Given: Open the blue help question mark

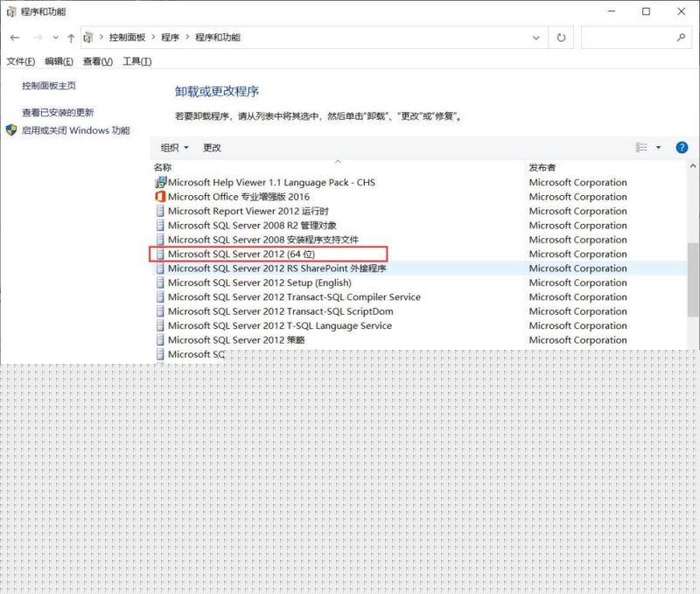Looking at the screenshot, I should tap(682, 148).
